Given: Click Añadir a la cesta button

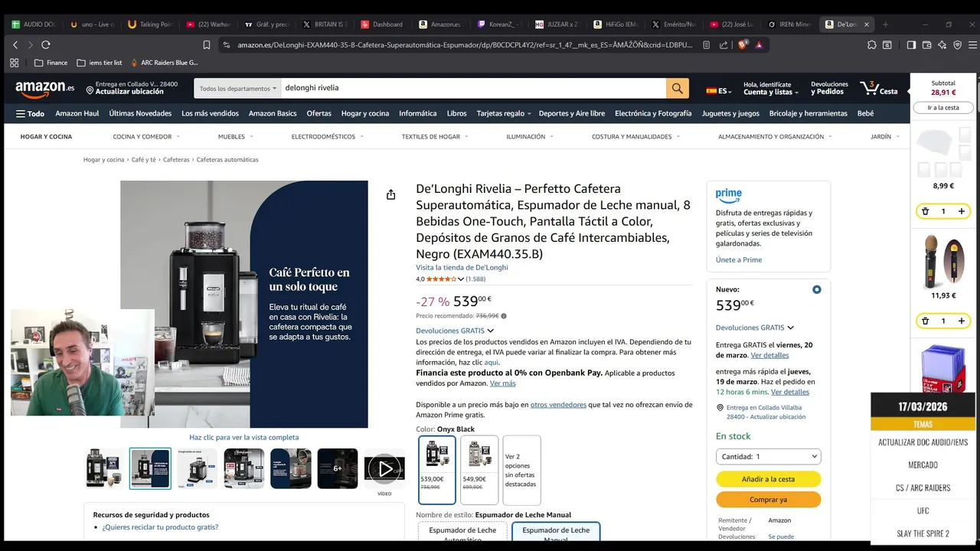Looking at the screenshot, I should pyautogui.click(x=768, y=479).
